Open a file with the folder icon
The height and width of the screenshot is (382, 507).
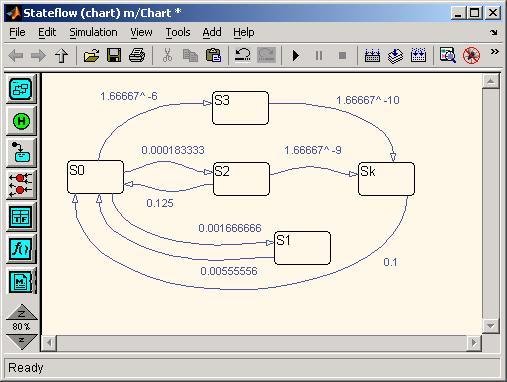point(91,55)
